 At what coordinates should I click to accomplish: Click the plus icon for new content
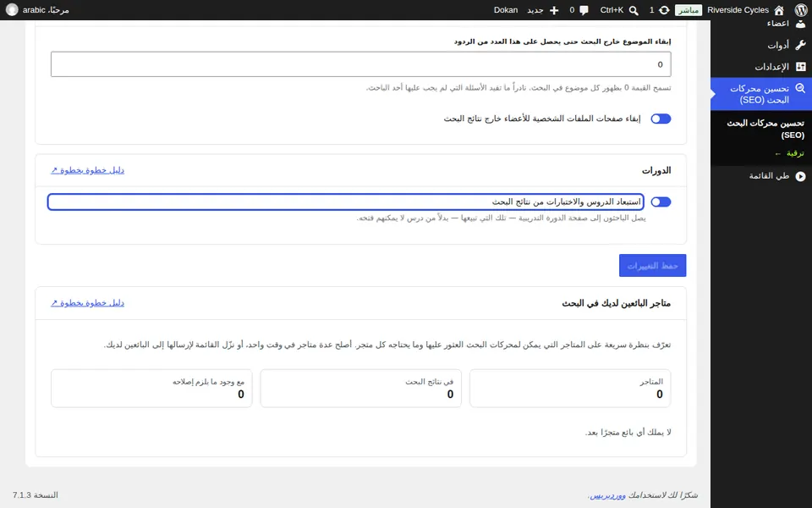pyautogui.click(x=554, y=10)
